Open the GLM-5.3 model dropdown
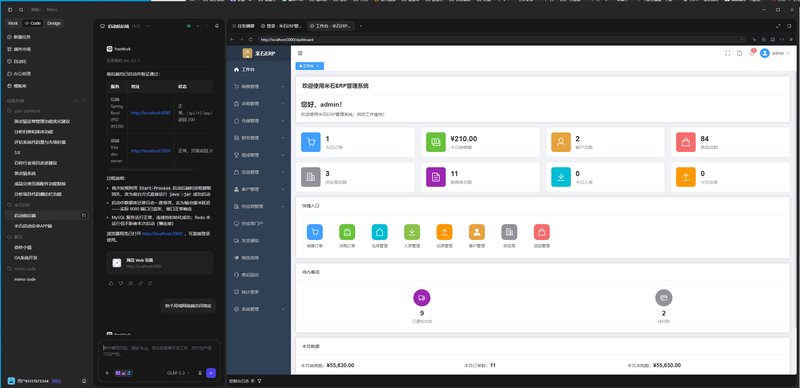Viewport: 800px width, 388px height. tap(179, 373)
